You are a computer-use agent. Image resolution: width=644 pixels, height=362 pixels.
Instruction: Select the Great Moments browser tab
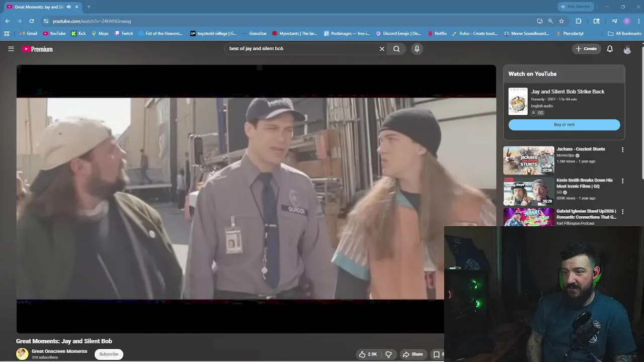coord(42,7)
